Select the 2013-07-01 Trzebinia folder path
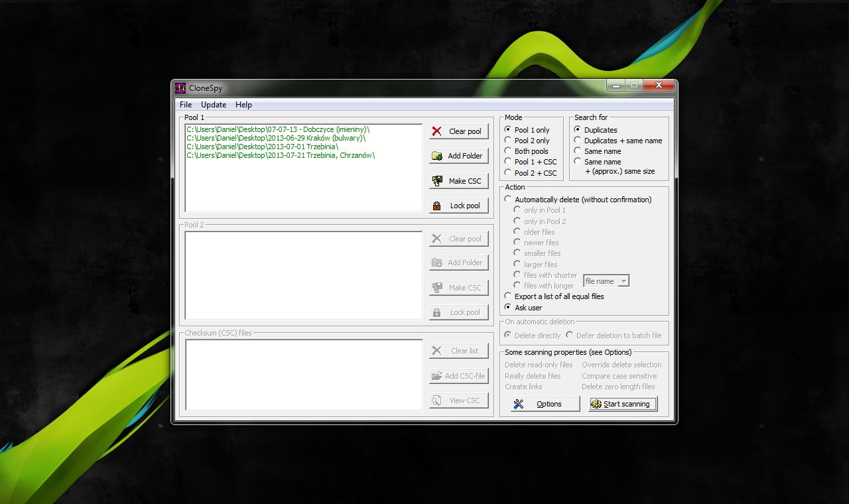This screenshot has width=849, height=504. (263, 147)
